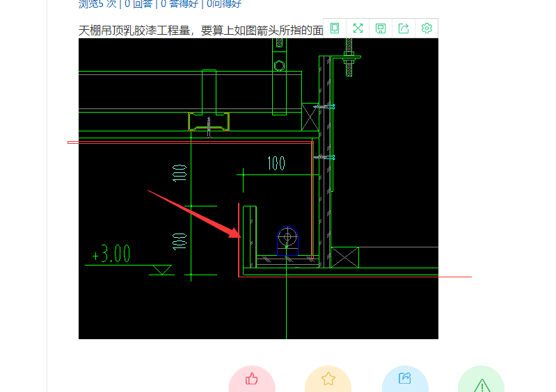Report the post with the warning triangle button

coord(481,379)
